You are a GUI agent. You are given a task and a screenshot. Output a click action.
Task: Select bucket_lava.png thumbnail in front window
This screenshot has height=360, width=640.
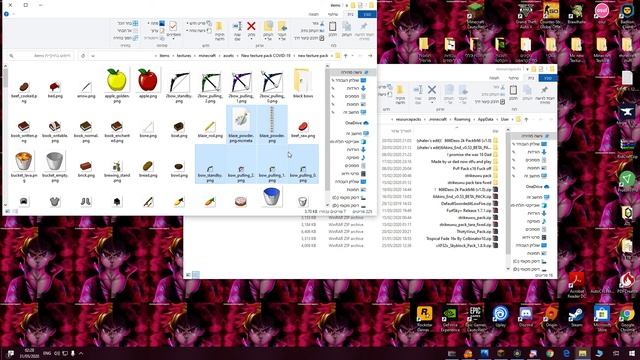click(x=24, y=167)
